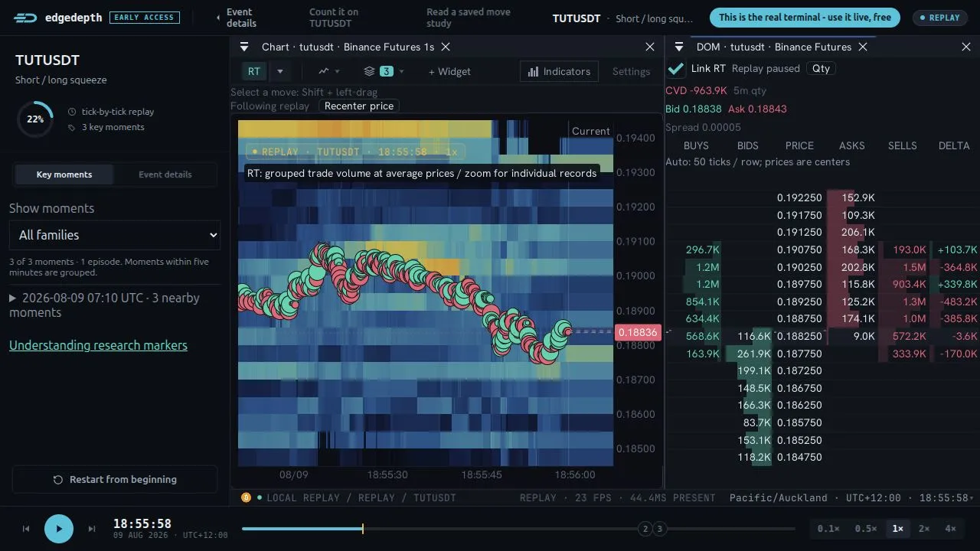Close the Chart tutusdt tab
980x551 pixels.
(446, 47)
